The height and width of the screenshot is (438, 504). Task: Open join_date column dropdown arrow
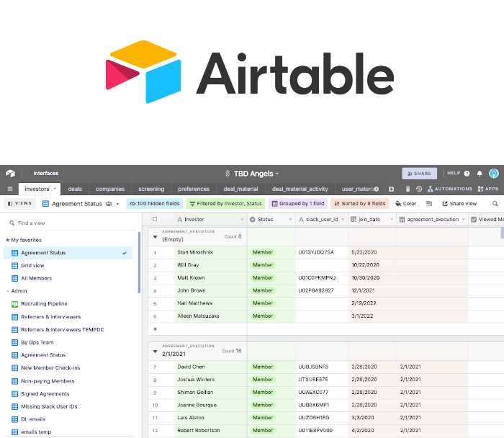click(391, 220)
